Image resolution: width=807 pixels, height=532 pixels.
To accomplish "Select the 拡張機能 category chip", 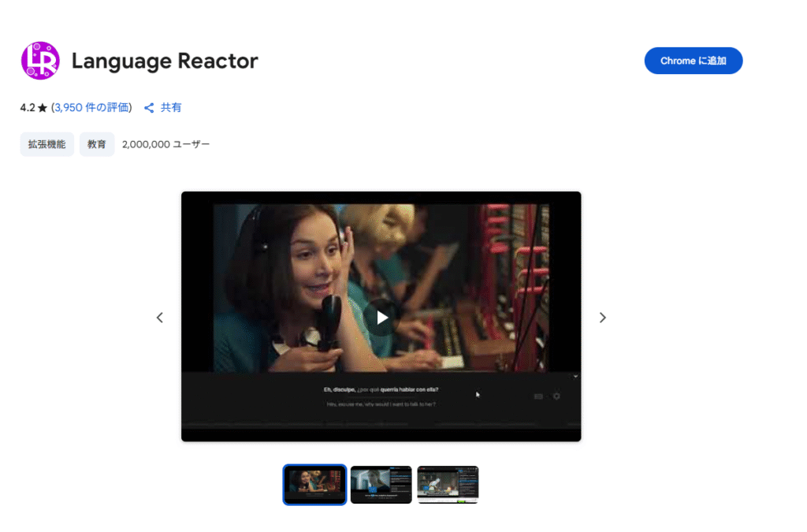I will [46, 144].
